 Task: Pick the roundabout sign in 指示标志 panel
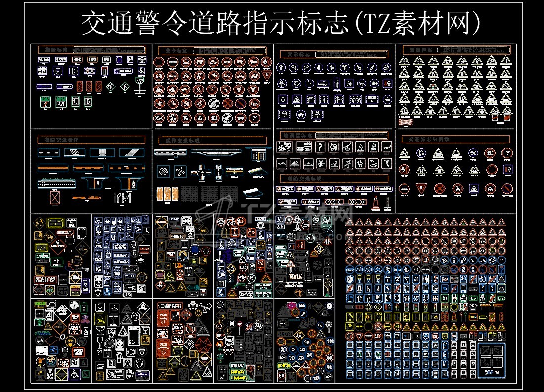click(296, 83)
